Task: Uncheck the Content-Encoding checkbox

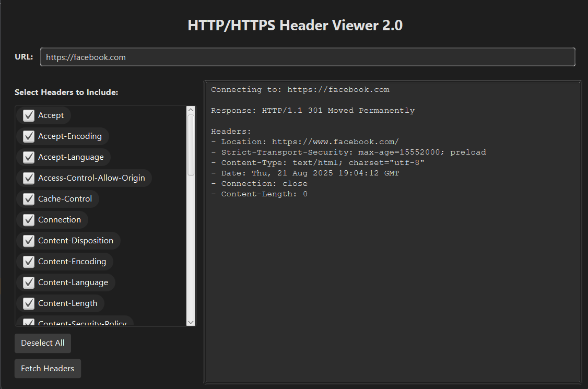Action: (29, 262)
